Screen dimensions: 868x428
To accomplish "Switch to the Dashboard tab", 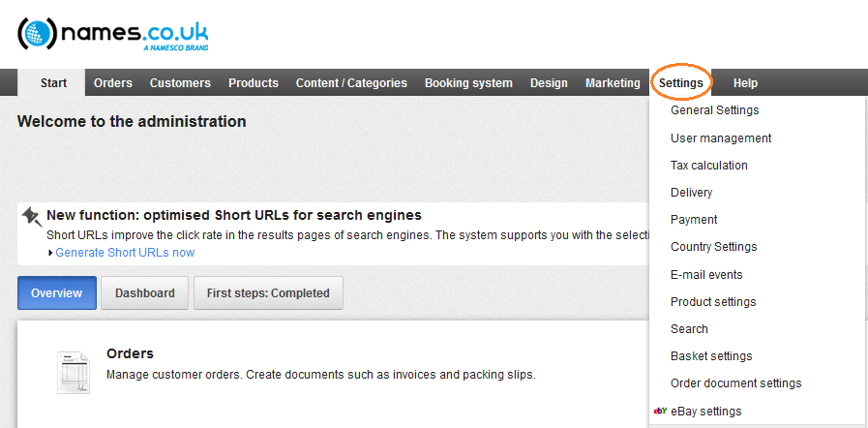I will [x=144, y=292].
